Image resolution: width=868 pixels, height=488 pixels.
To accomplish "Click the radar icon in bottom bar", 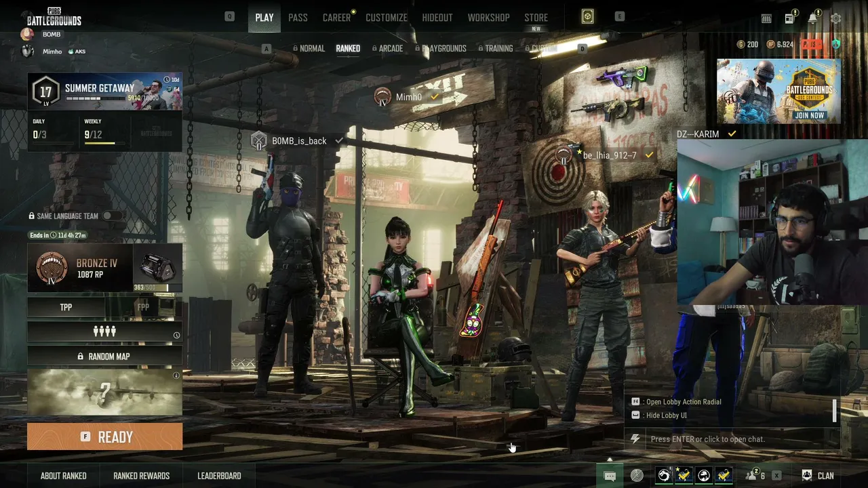I will (x=636, y=476).
